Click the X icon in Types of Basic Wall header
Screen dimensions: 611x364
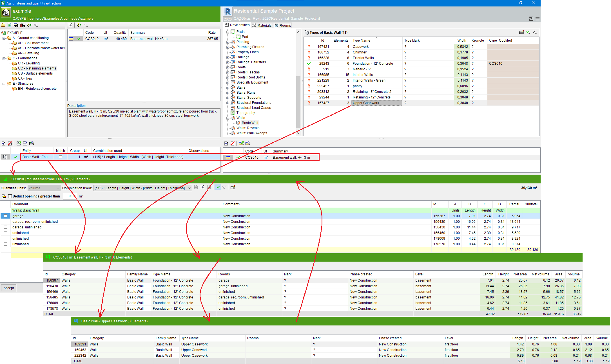click(535, 32)
